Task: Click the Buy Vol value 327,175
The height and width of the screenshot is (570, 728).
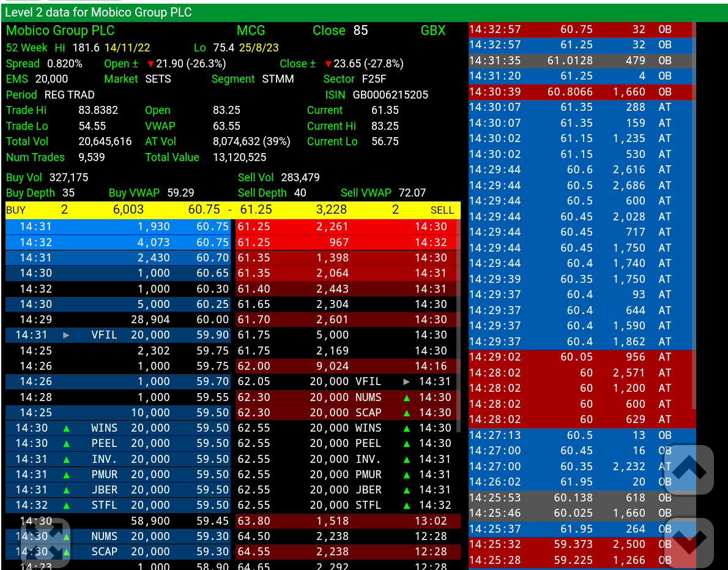Action: [x=69, y=178]
